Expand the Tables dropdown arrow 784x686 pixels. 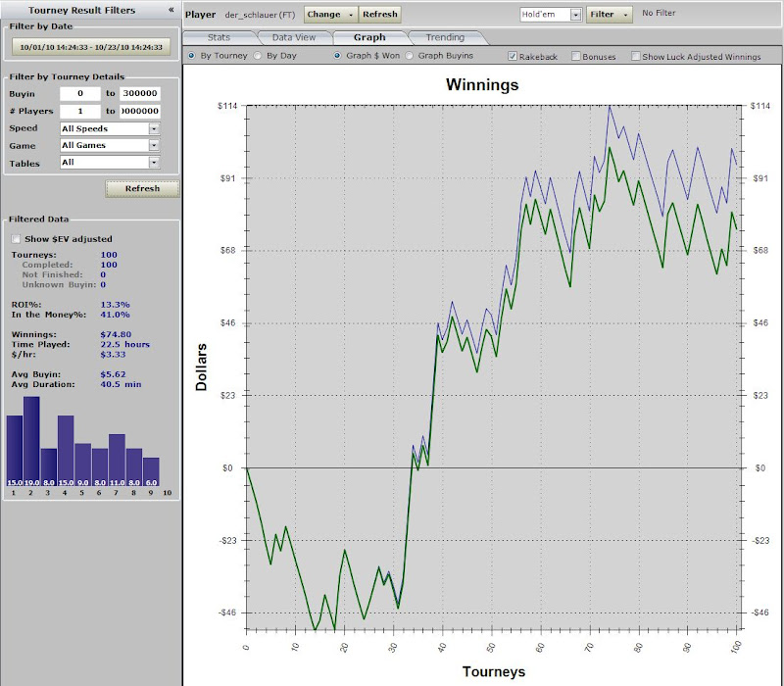coord(154,163)
